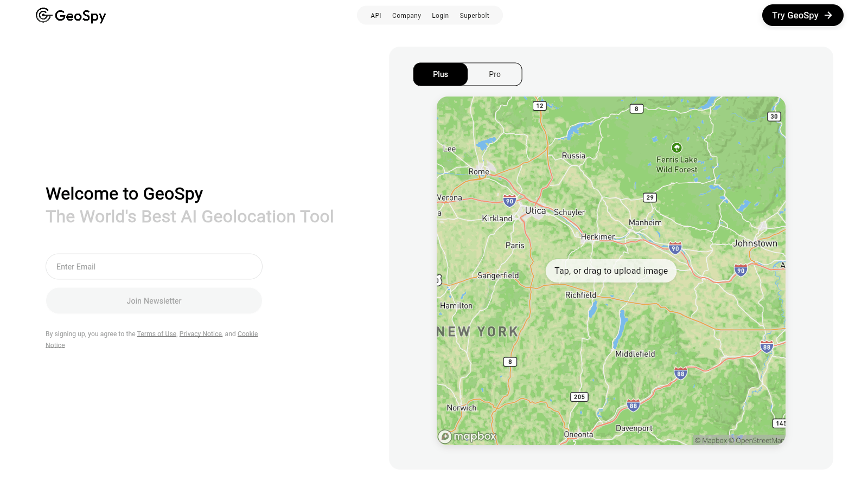The image size is (868, 488).
Task: Click the Ferris Lake Wild Forest park icon
Action: [676, 147]
